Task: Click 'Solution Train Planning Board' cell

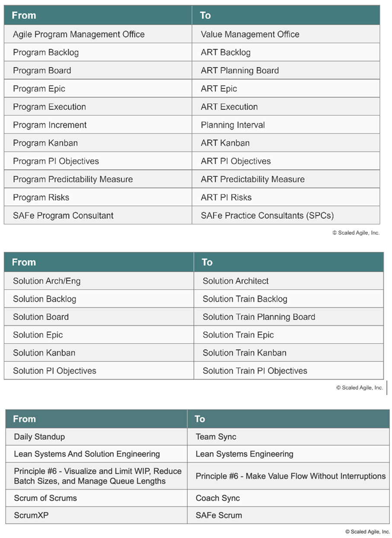Action: point(288,317)
